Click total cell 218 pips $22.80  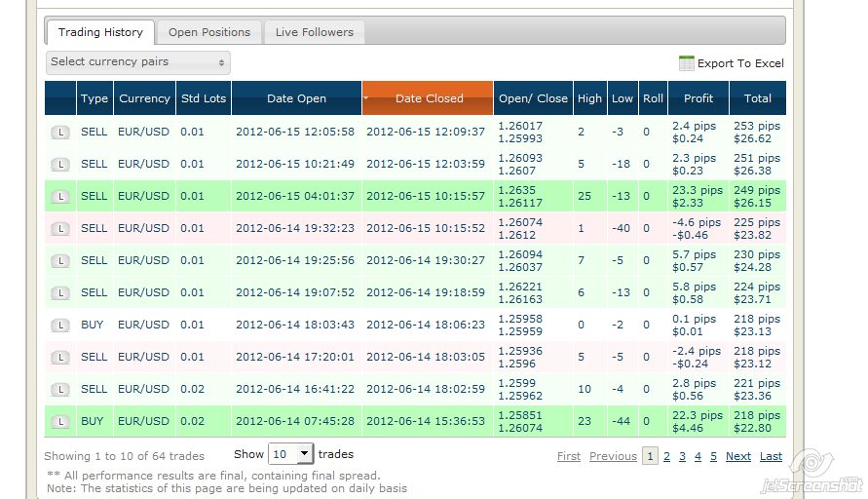(757, 421)
